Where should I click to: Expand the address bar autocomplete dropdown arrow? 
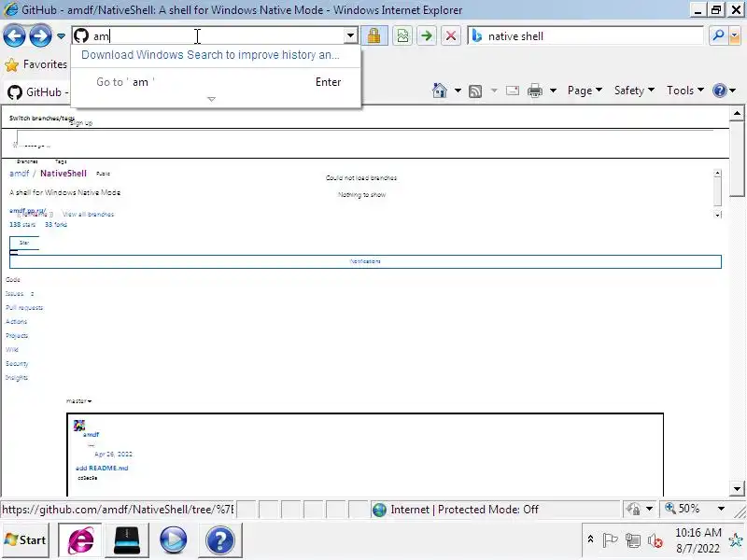click(351, 35)
